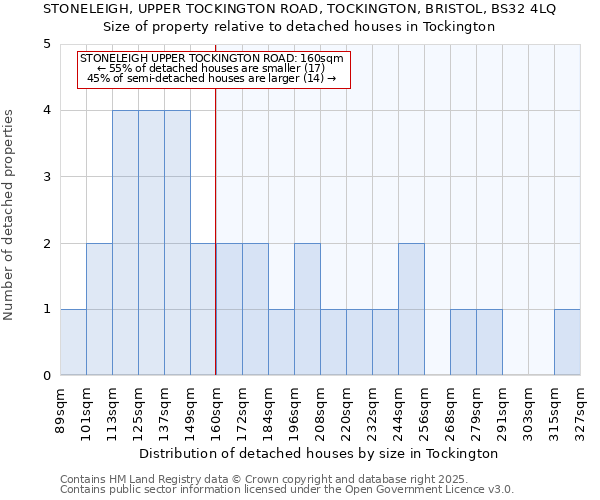Click the bar between 172sqm and 184sqm
The height and width of the screenshot is (500, 600).
256,309
